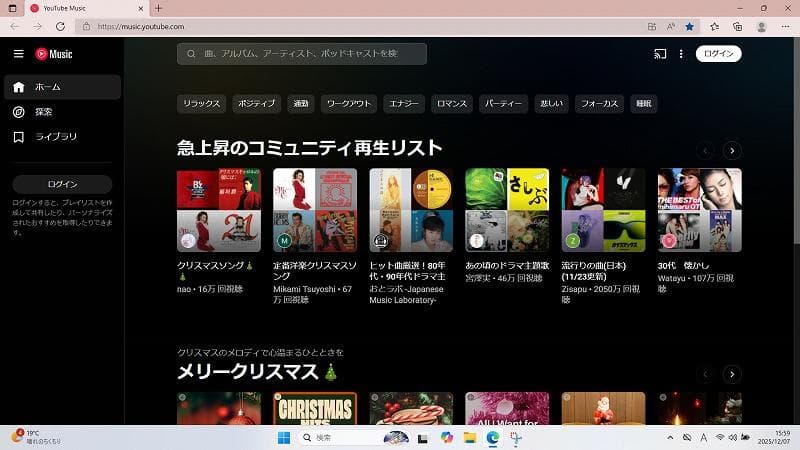This screenshot has width=800, height=450.
Task: Open File Explorer from the taskbar
Action: click(x=470, y=438)
